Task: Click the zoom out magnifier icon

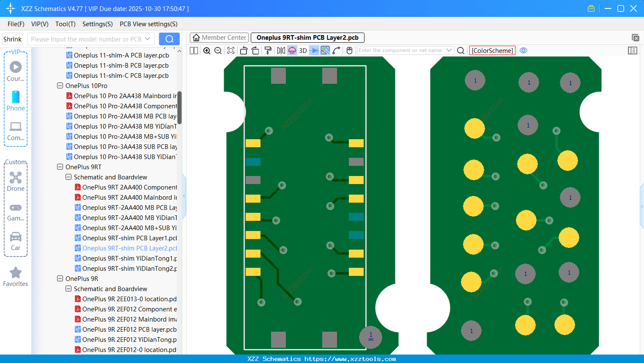Action: (217, 50)
